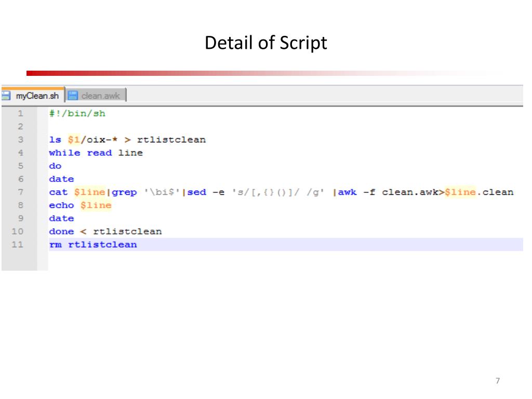
Task: Select line number 6 in the gutter
Action: click(20, 179)
